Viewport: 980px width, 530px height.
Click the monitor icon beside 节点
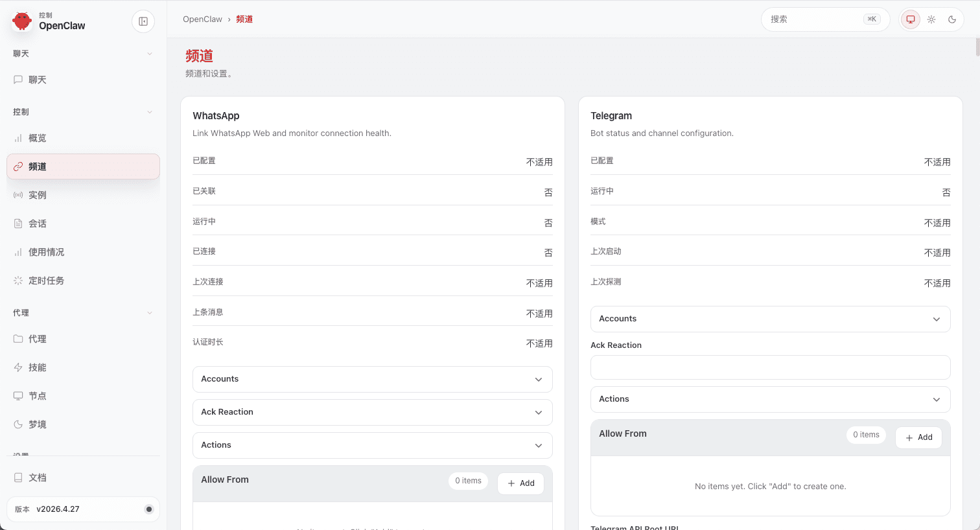coord(18,396)
